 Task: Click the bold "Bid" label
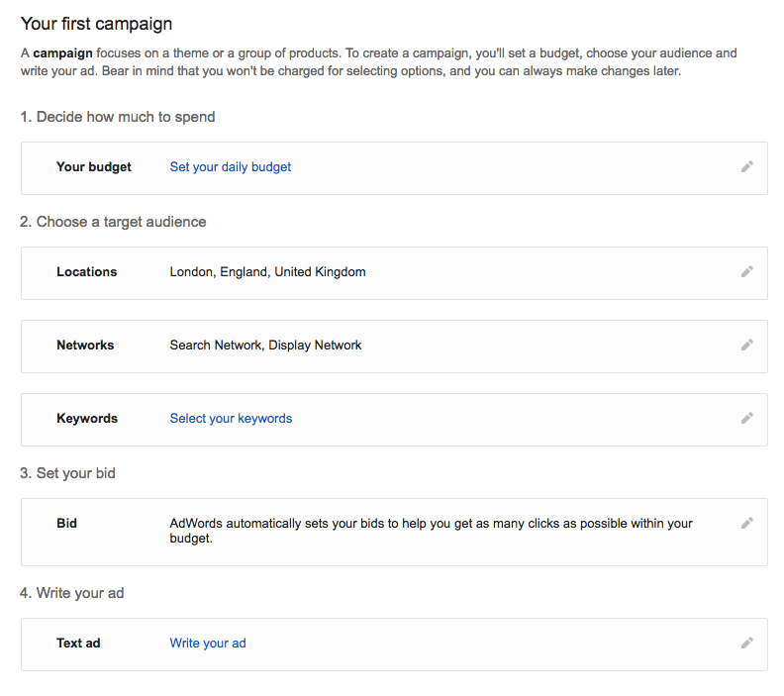pos(67,524)
